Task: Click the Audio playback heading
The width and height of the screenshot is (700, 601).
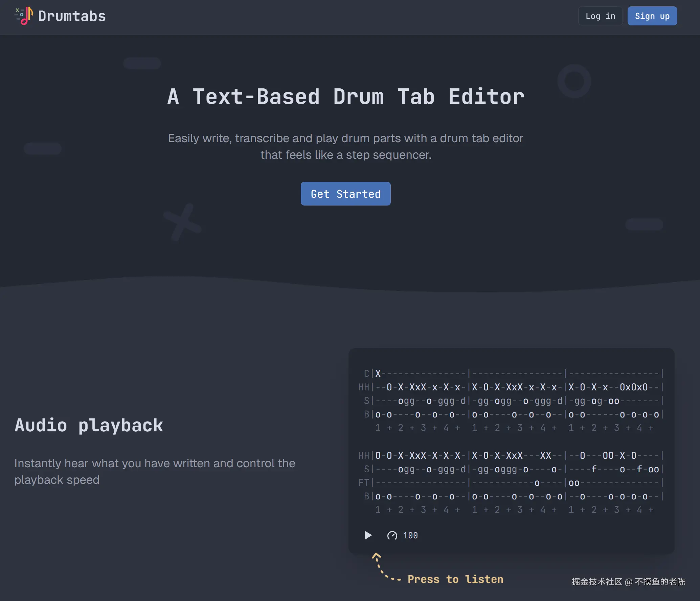Action: tap(89, 425)
